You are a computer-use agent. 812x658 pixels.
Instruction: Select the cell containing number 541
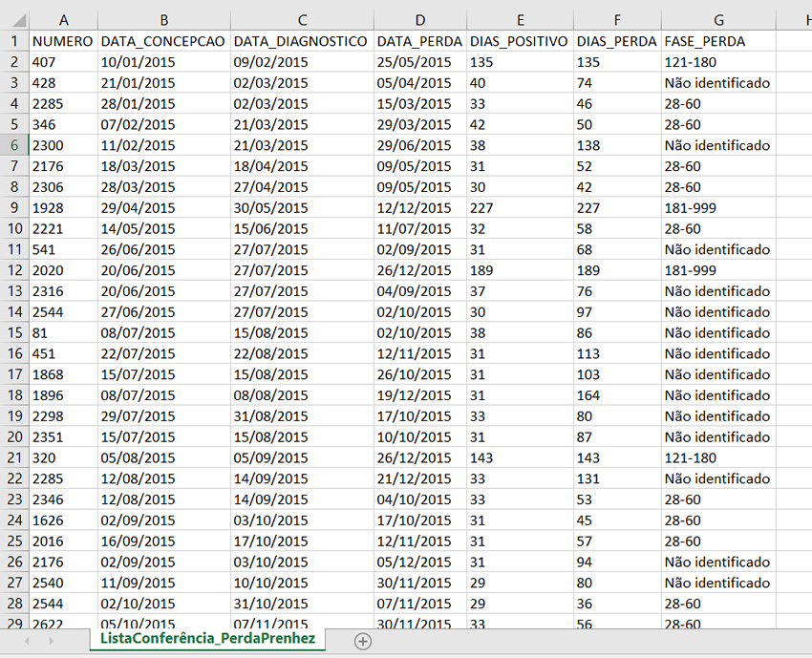[64, 249]
